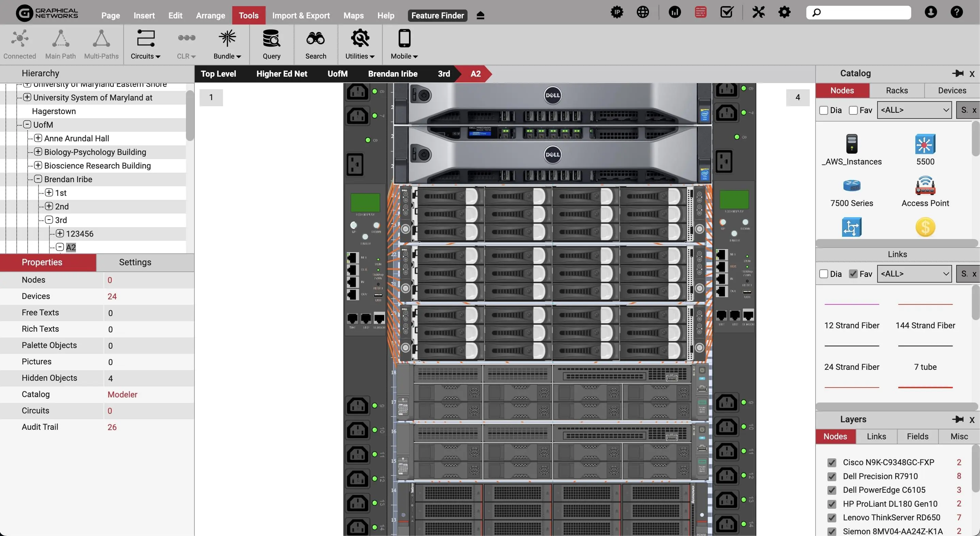Screen dimensions: 980x536
Task: Click the eject icon beside Feature Finder
Action: 480,15
